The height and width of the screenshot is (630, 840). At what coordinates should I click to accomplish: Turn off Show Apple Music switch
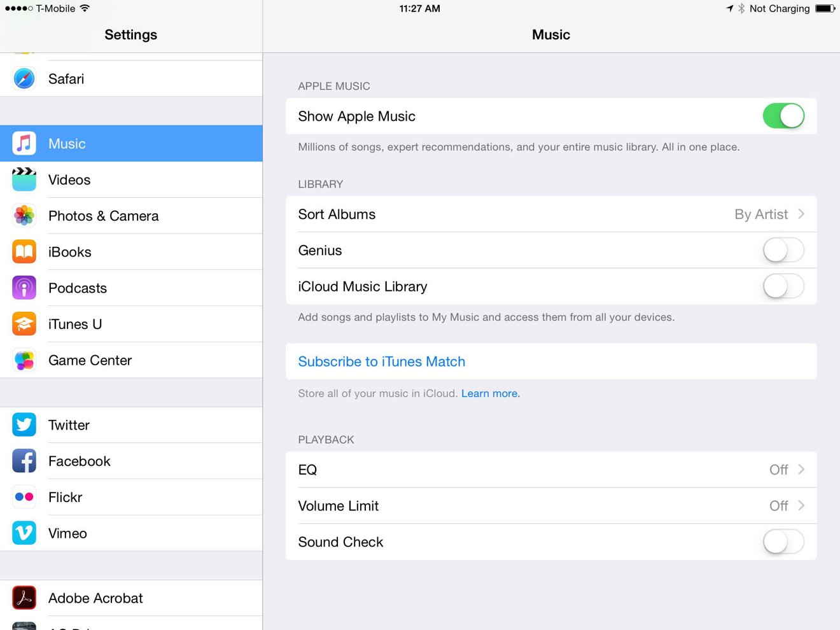click(x=783, y=116)
